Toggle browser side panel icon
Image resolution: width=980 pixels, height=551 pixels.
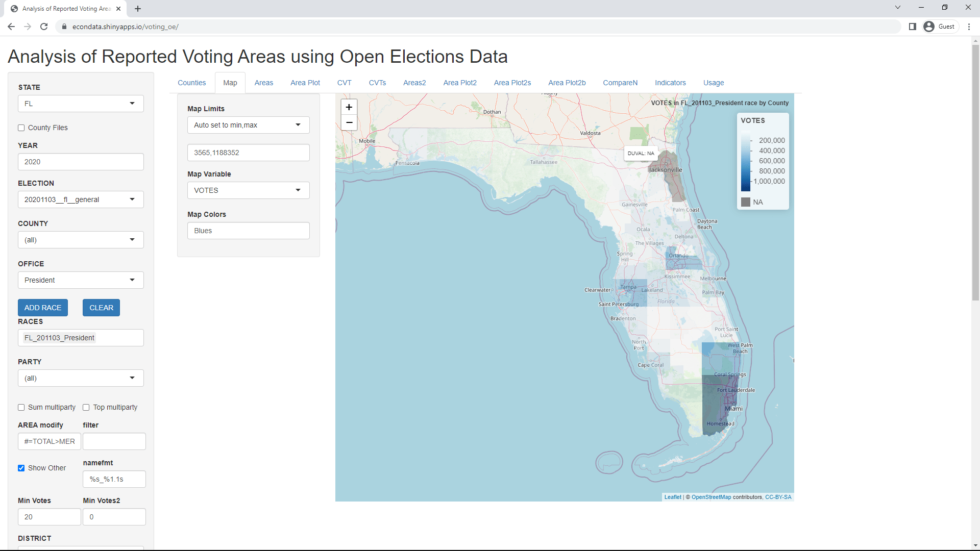(x=913, y=27)
